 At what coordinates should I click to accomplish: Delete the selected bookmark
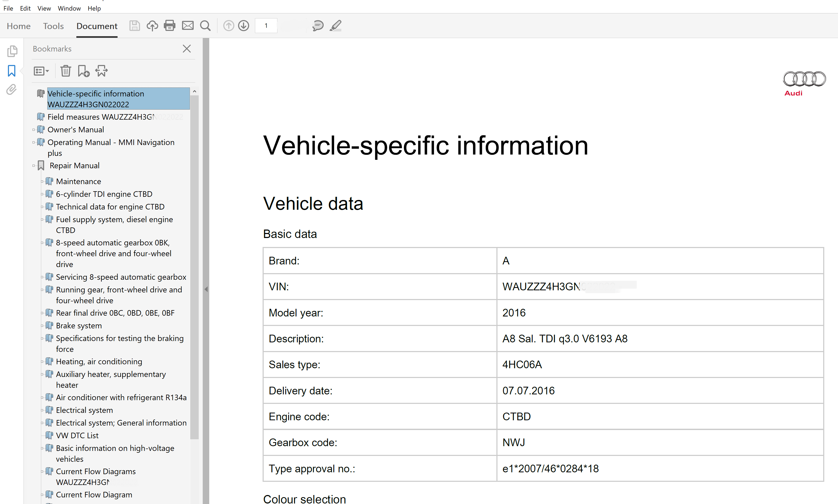pyautogui.click(x=66, y=71)
